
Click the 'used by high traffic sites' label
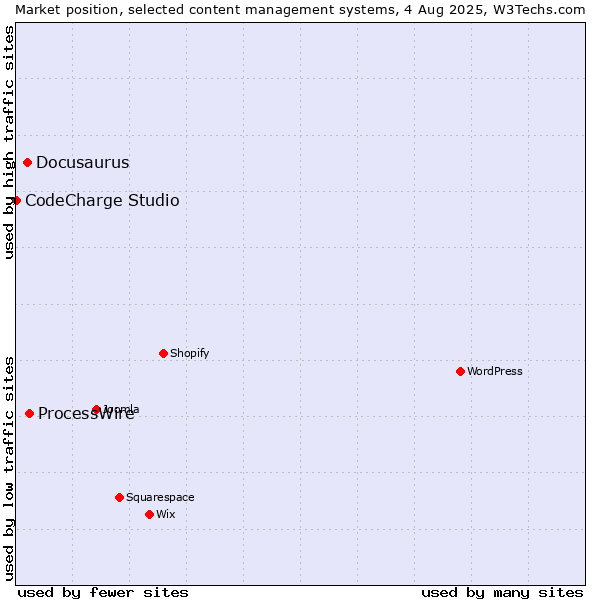[9, 142]
